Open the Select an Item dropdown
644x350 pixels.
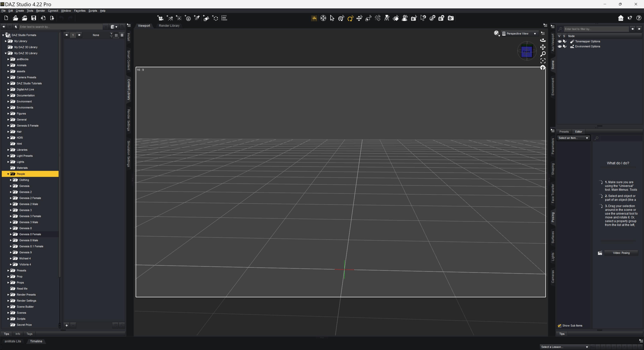[x=573, y=138]
